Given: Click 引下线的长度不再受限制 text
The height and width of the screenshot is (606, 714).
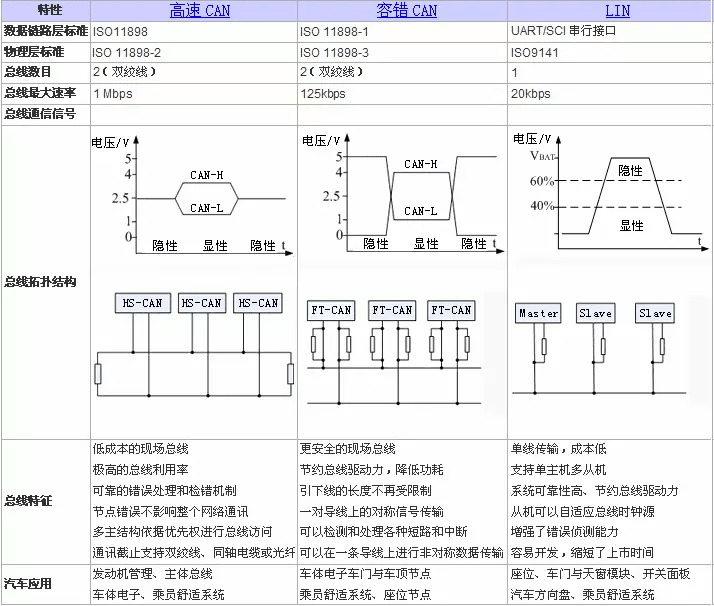Looking at the screenshot, I should (366, 490).
